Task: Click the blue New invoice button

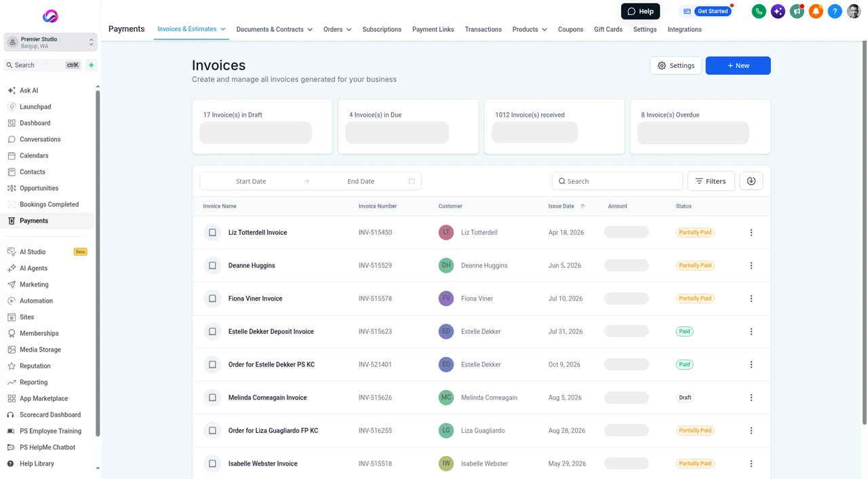Action: tap(738, 66)
